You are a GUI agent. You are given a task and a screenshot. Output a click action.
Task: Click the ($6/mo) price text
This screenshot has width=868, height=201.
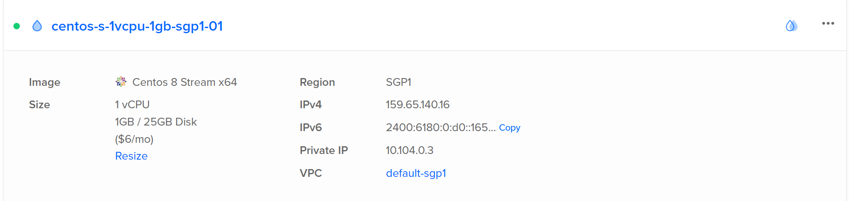click(x=134, y=139)
